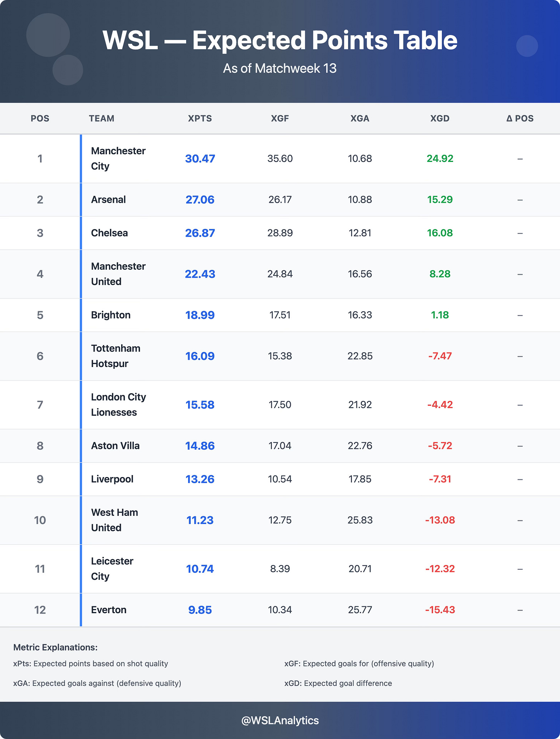The width and height of the screenshot is (560, 739).
Task: Click the WSL — Expected Points Table title
Action: (x=280, y=40)
